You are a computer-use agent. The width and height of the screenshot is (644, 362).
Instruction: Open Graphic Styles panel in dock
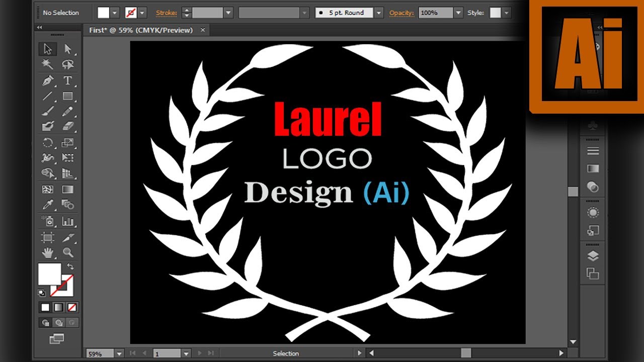tap(593, 231)
